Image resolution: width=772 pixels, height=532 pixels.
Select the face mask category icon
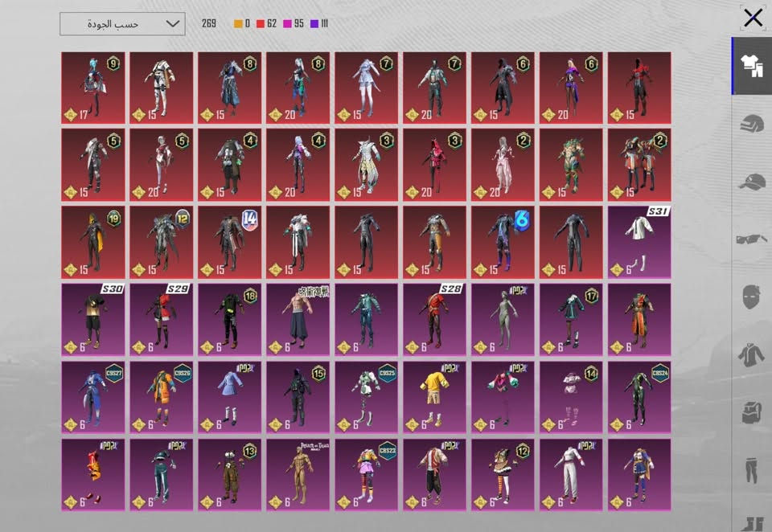point(751,297)
